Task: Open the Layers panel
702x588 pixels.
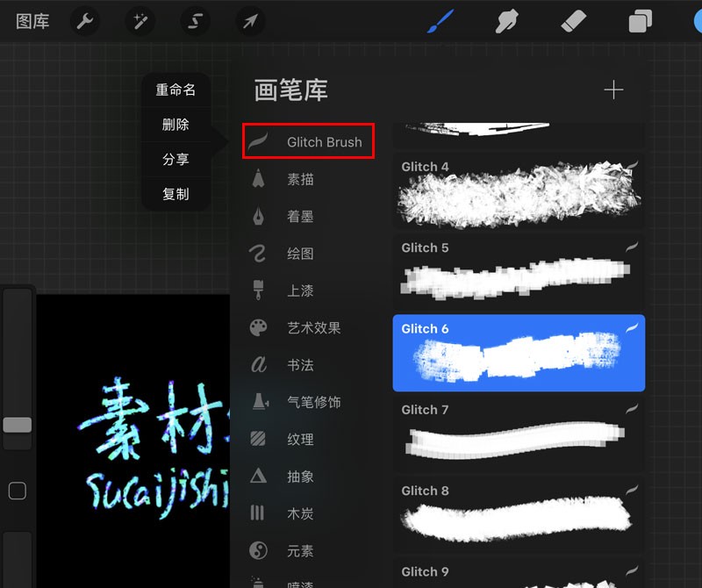Action: click(x=641, y=21)
